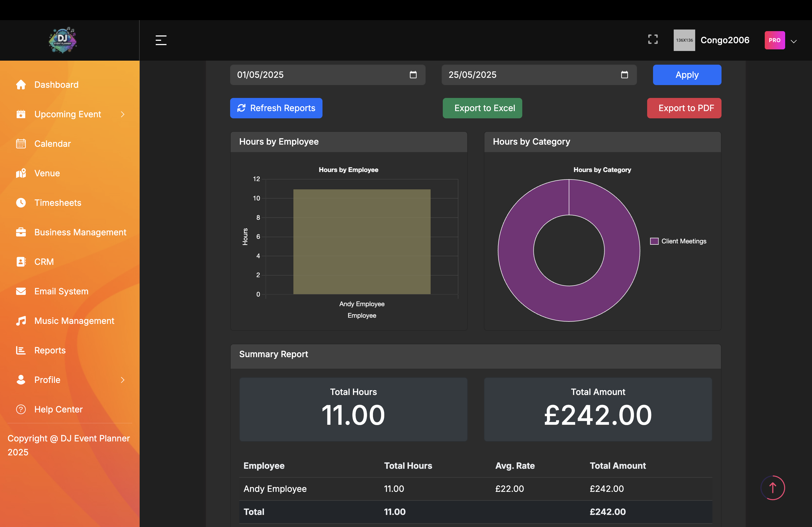Click the Upcoming Event calendar-star icon
This screenshot has width=812, height=527.
(x=21, y=114)
